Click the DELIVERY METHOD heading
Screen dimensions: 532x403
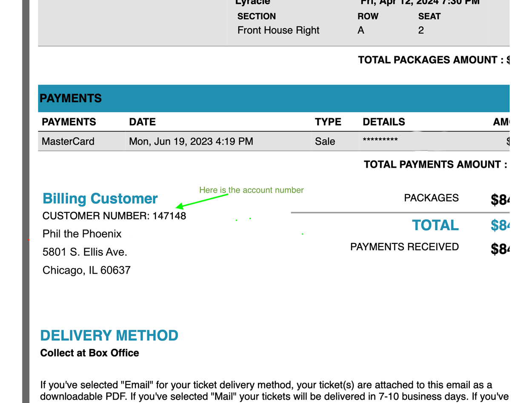(x=109, y=335)
